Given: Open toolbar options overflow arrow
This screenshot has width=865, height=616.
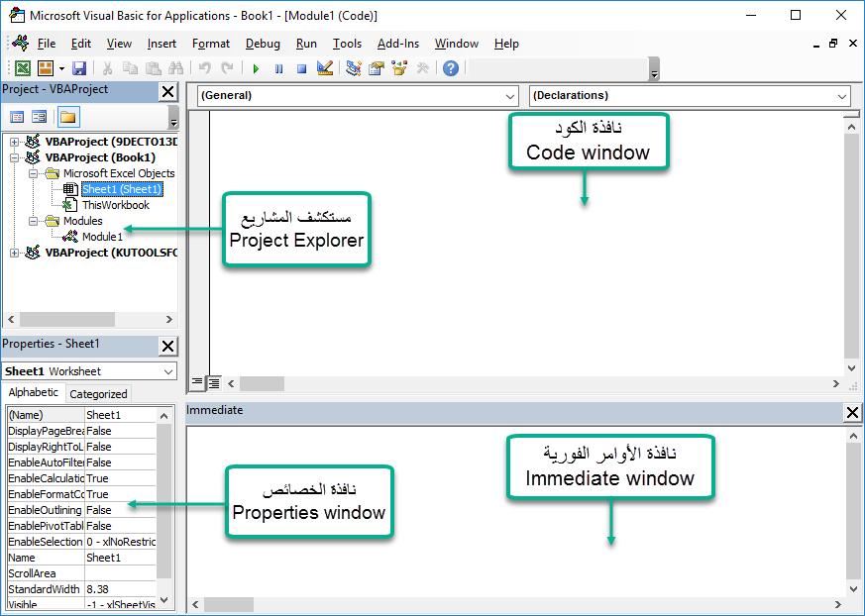Looking at the screenshot, I should (x=654, y=69).
